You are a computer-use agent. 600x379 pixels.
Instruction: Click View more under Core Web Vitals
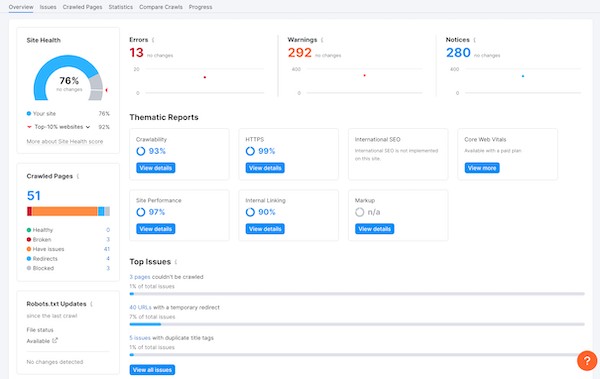pos(482,168)
